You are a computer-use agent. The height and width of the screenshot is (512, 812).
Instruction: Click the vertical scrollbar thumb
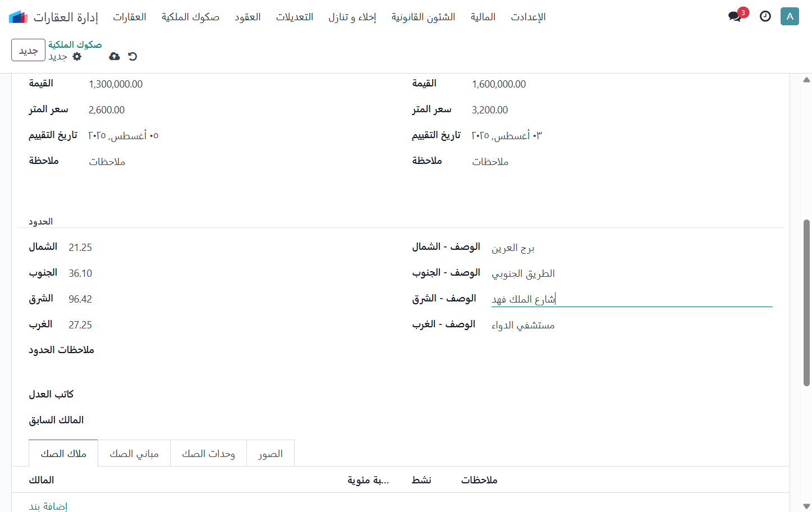tap(806, 303)
